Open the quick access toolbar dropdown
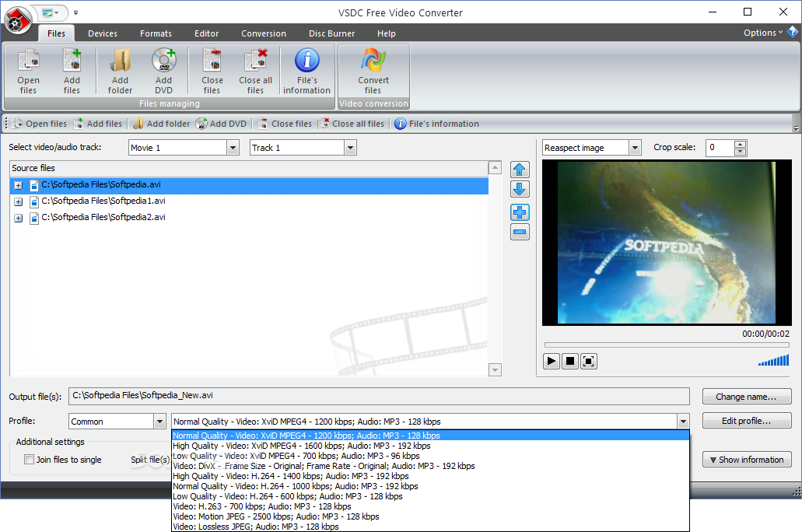 pyautogui.click(x=75, y=12)
